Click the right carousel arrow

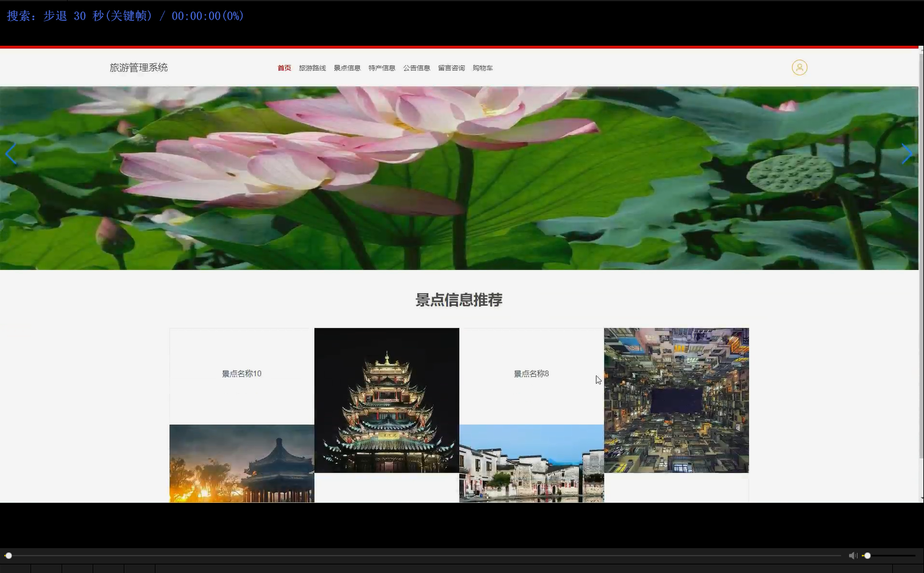[908, 154]
